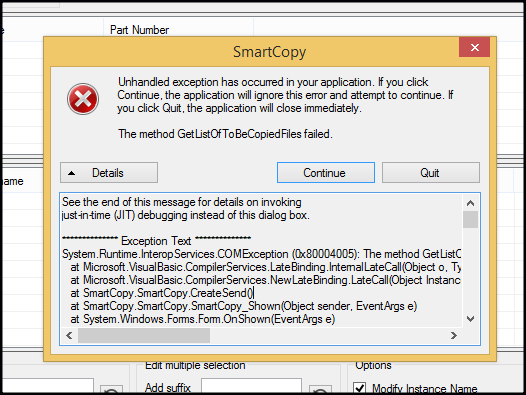Click the vertical scrollbar thumb
This screenshot has width=526, height=395.
pyautogui.click(x=470, y=219)
